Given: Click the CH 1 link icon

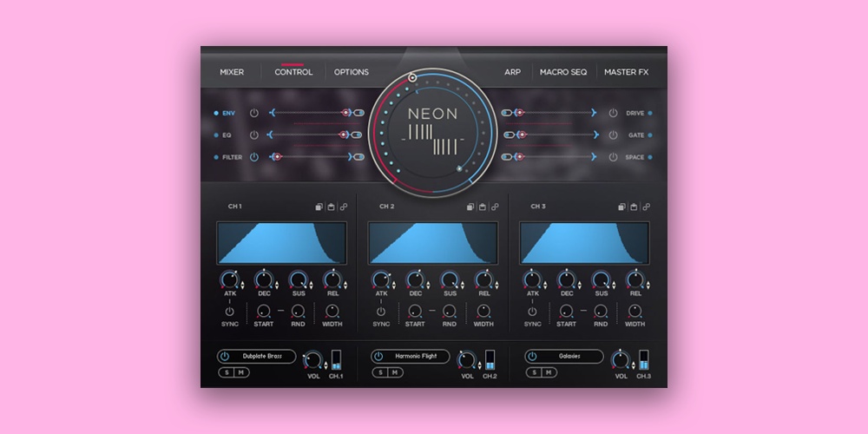Looking at the screenshot, I should tap(344, 207).
